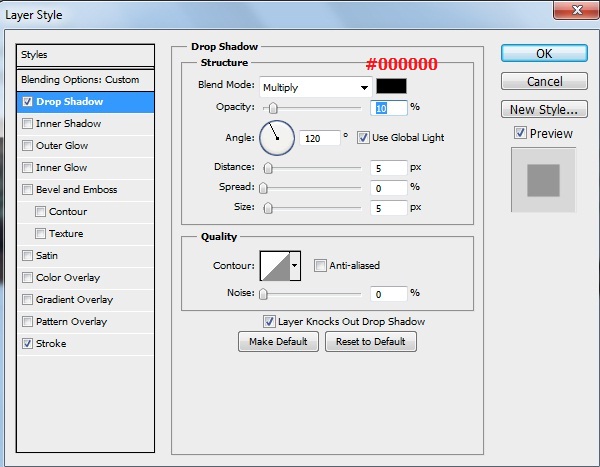600x467 pixels.
Task: Open the black shadow color swatch
Action: tap(392, 87)
